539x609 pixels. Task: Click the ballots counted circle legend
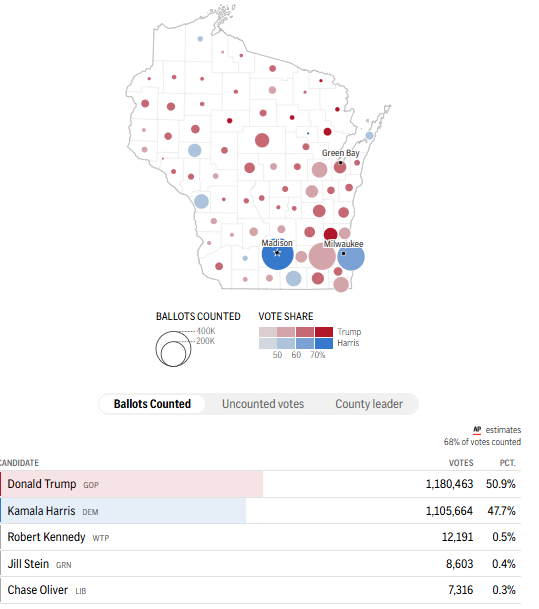[173, 349]
